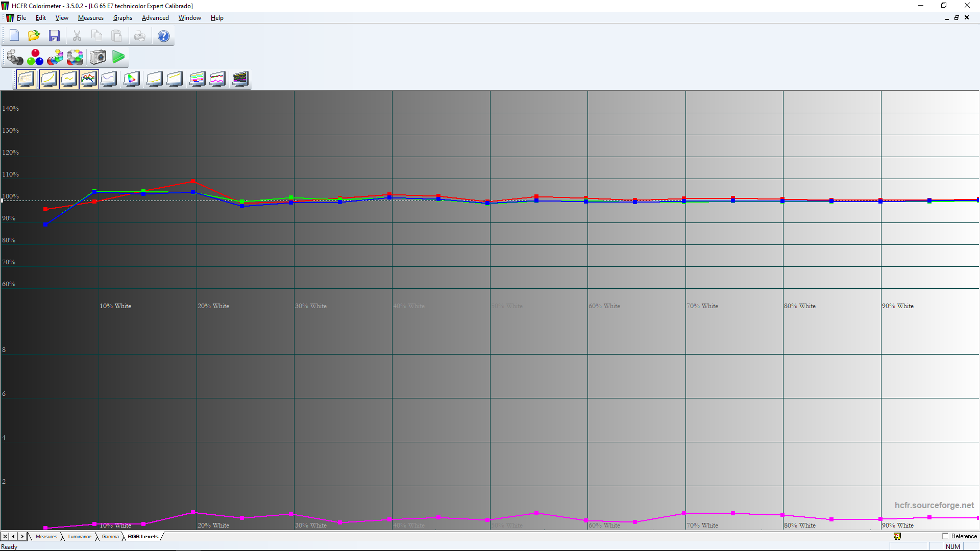Screen dimensions: 980x551
Task: Switch to the Gamma tab
Action: click(x=110, y=537)
